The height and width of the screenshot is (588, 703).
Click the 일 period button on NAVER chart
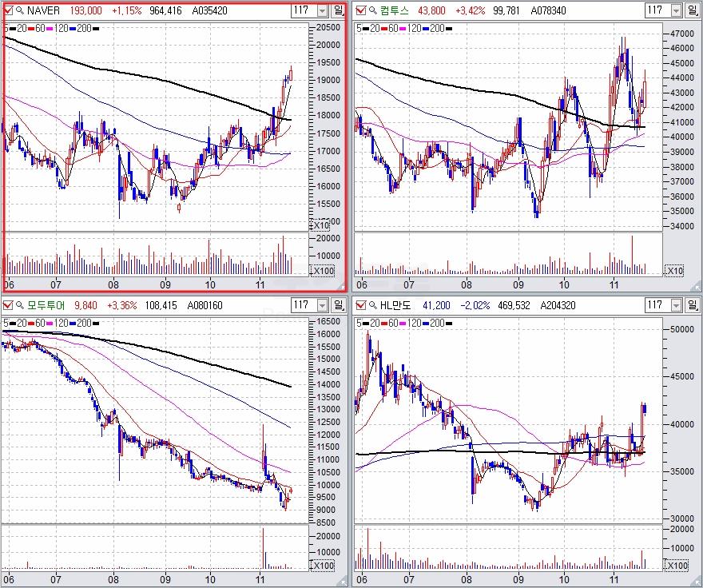pyautogui.click(x=339, y=11)
